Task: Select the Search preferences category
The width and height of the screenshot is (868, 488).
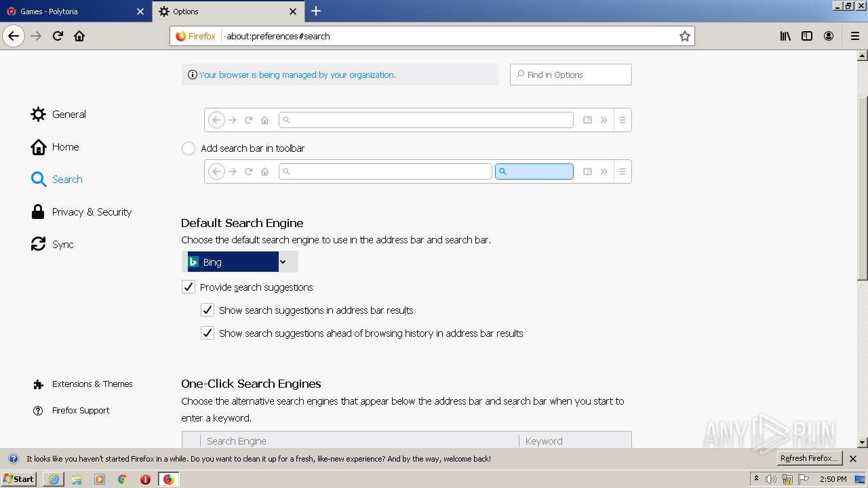Action: click(57, 179)
